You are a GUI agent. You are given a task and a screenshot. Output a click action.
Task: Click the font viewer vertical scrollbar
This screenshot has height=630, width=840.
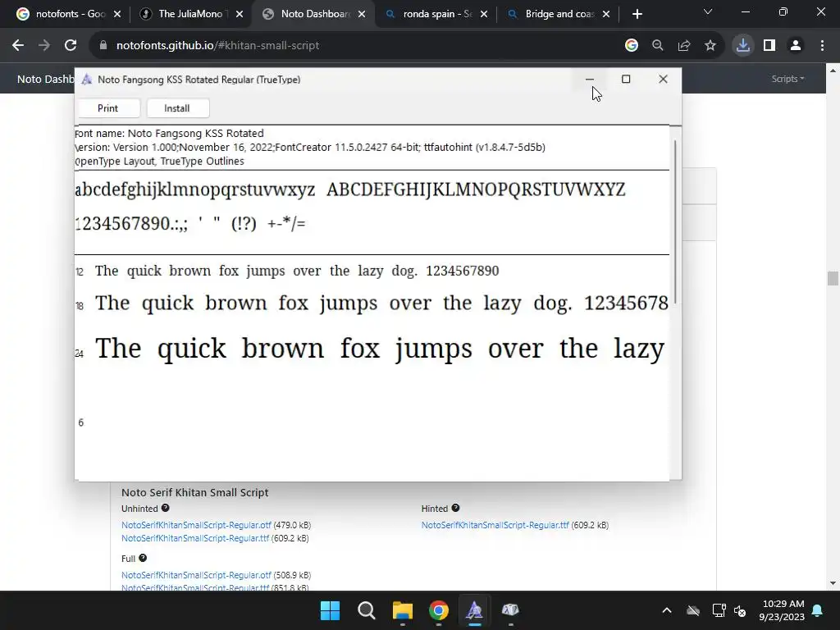click(676, 221)
